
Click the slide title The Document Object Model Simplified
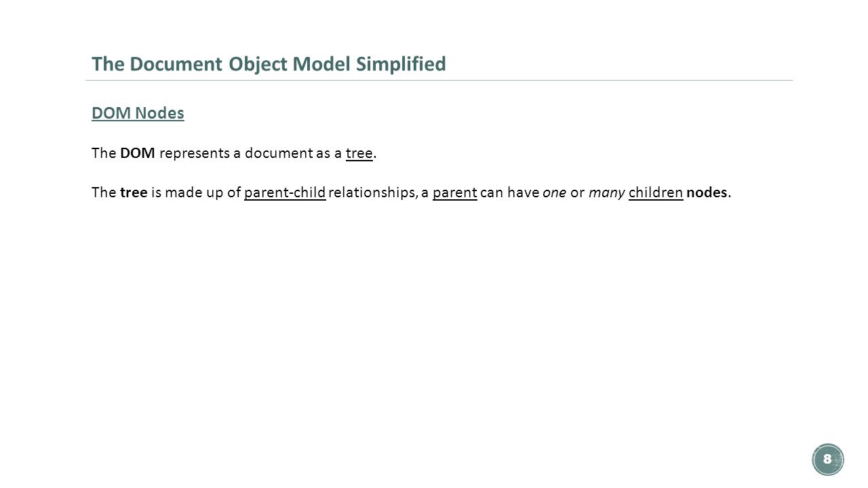[269, 64]
